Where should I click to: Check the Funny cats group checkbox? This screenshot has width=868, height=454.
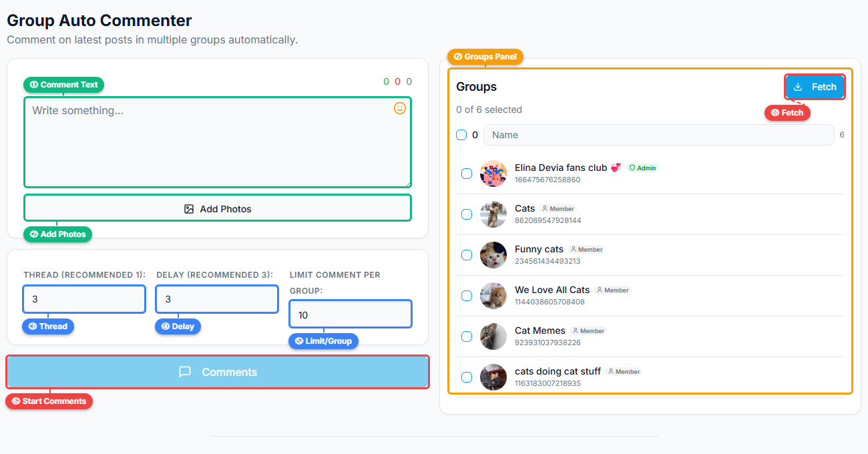467,255
